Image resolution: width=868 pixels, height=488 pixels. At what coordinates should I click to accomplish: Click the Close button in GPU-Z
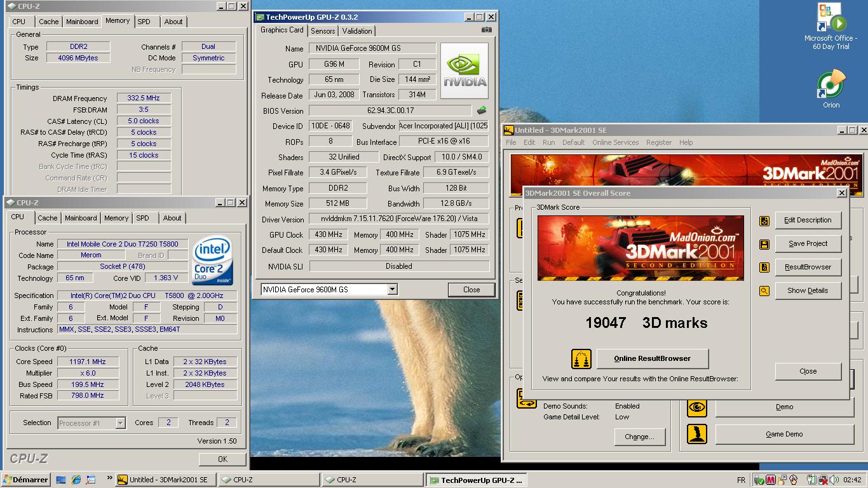[x=471, y=290]
